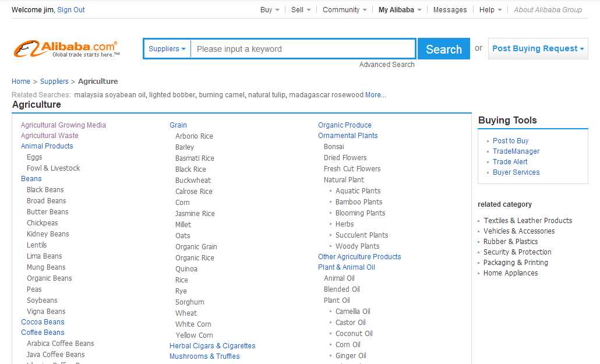Open the Grain category link

(178, 125)
